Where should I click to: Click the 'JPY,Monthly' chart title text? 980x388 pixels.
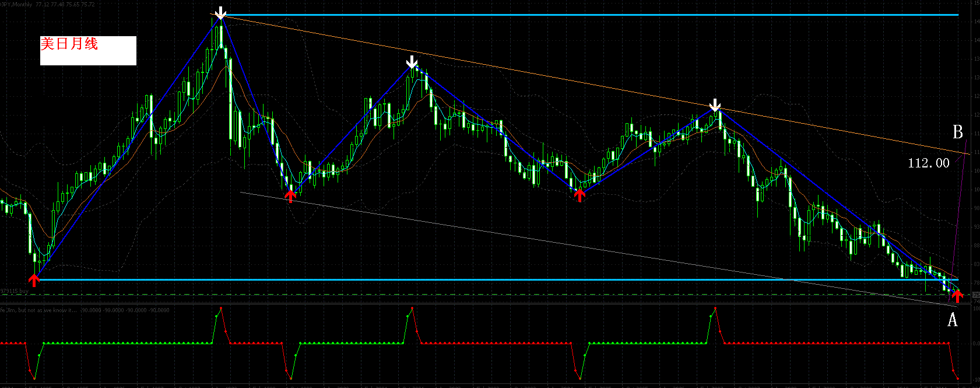pyautogui.click(x=16, y=4)
